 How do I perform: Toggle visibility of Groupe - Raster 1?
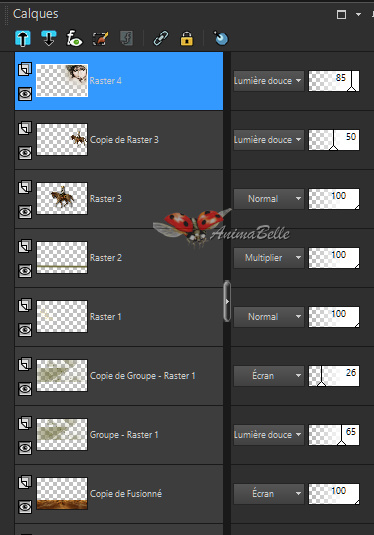coord(25,448)
